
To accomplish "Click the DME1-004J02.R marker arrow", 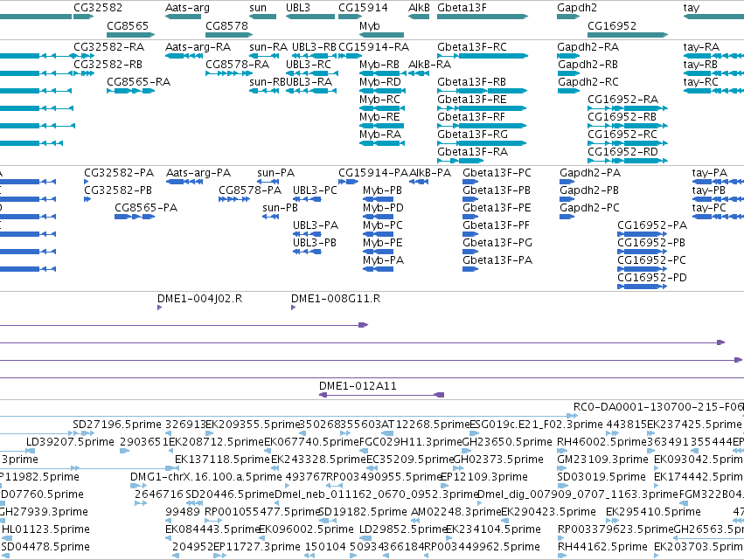I will click(159, 308).
